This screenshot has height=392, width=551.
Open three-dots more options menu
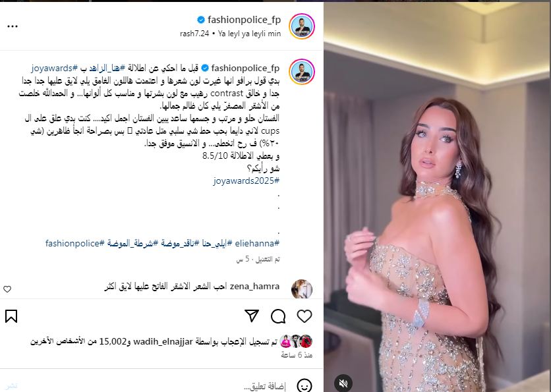(x=13, y=26)
